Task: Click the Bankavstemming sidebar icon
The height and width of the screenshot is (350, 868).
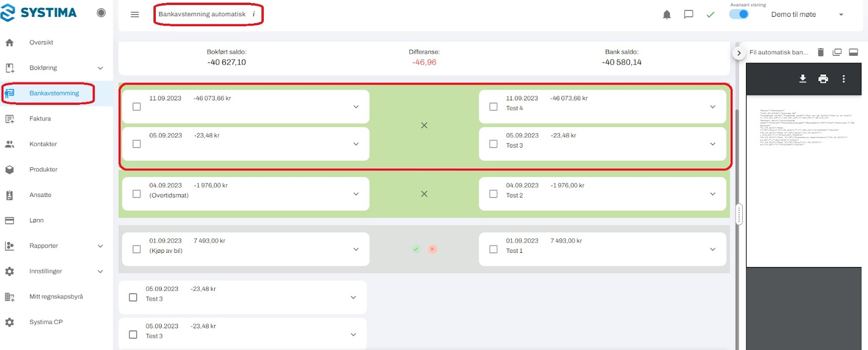Action: coord(10,93)
